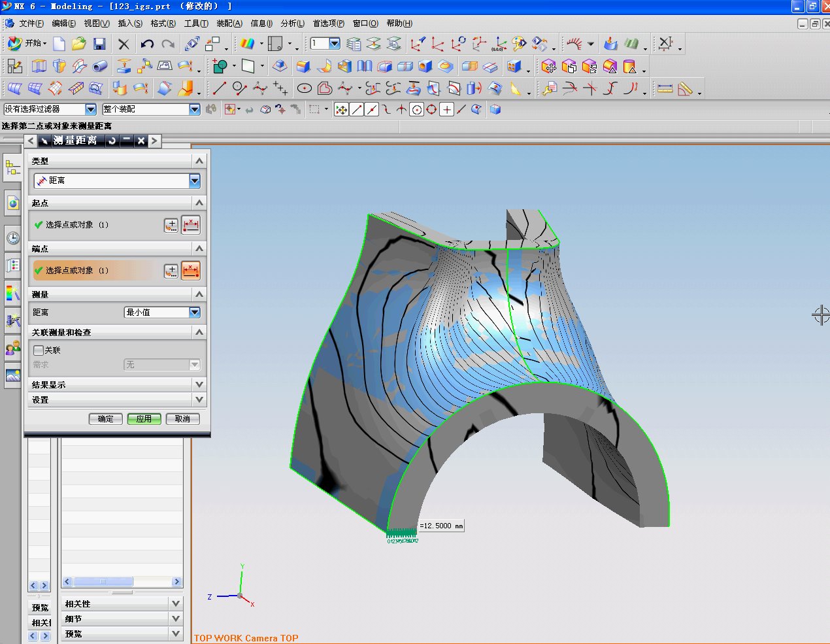
Task: Reset the Measure Distance dialog
Action: pyautogui.click(x=112, y=141)
